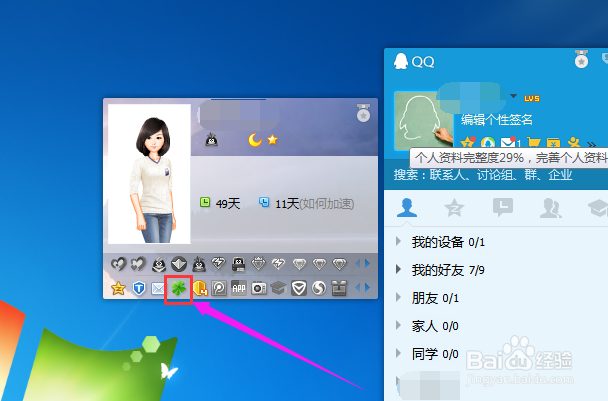Click the small penguin icon under nickname
The width and height of the screenshot is (608, 401).
(211, 139)
